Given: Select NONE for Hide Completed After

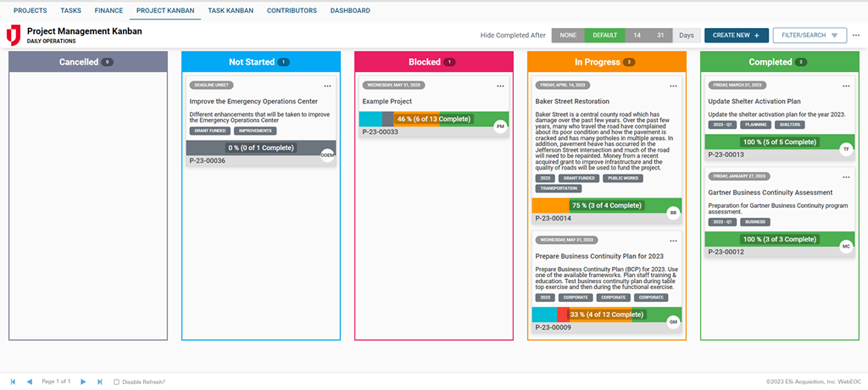Looking at the screenshot, I should [x=568, y=35].
